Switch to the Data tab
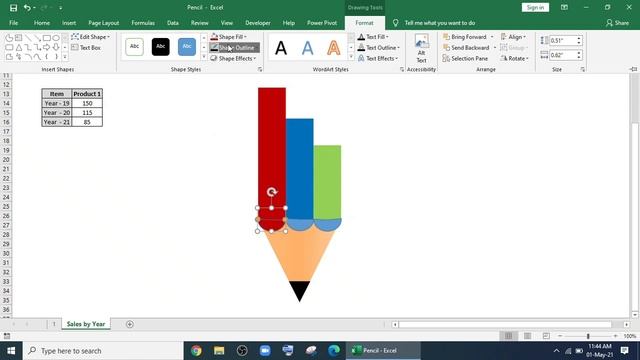640x360 pixels. coord(173,23)
